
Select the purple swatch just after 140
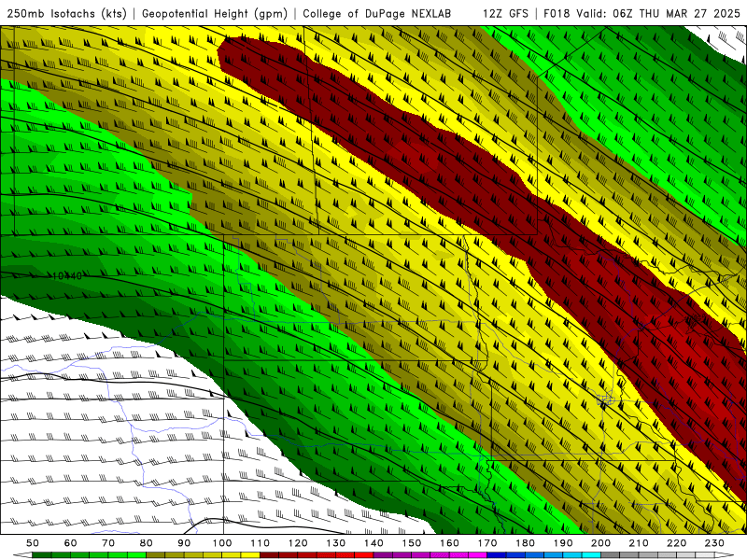(x=383, y=554)
